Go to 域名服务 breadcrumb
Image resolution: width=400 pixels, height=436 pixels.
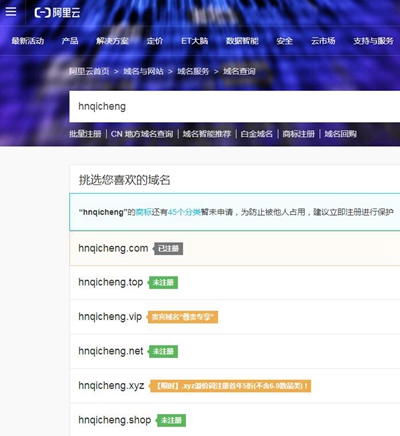[x=193, y=71]
